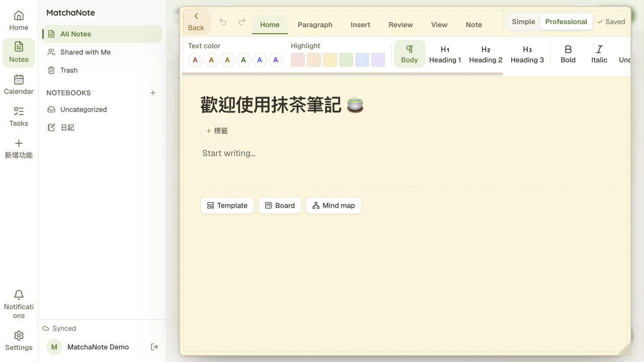Open Home in the left rail
Image resolution: width=644 pixels, height=362 pixels.
pyautogui.click(x=19, y=21)
